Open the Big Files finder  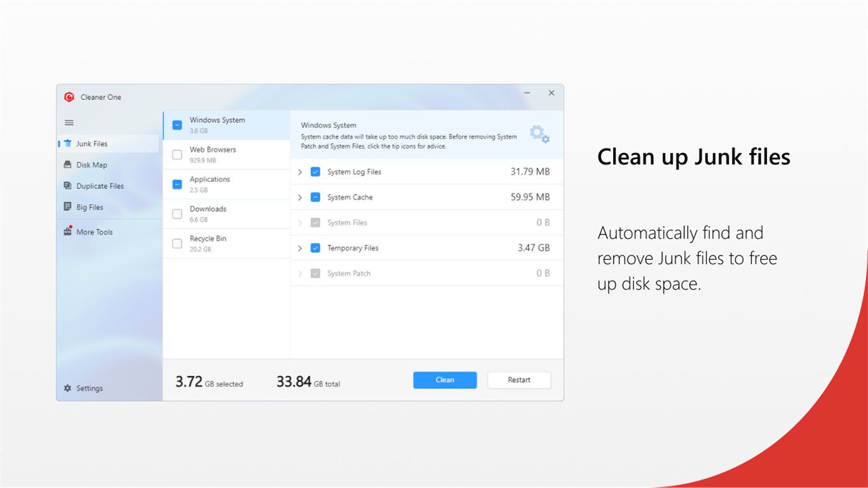pyautogui.click(x=89, y=207)
